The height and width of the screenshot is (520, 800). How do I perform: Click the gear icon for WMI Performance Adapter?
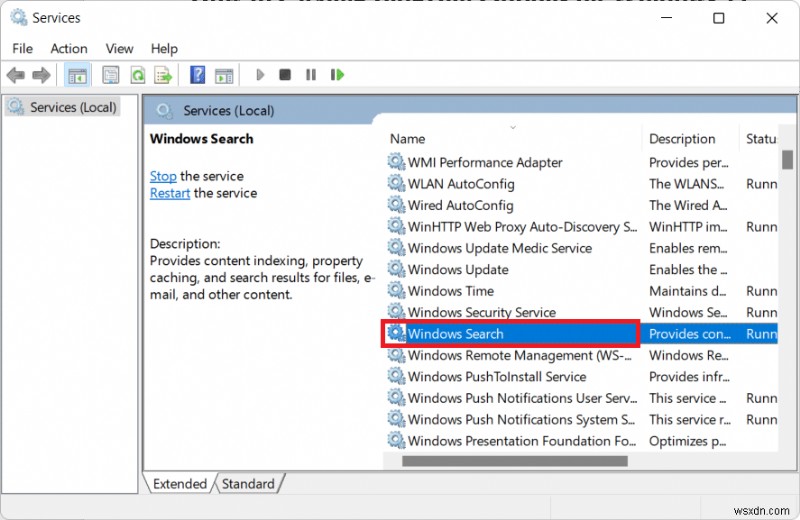point(396,162)
